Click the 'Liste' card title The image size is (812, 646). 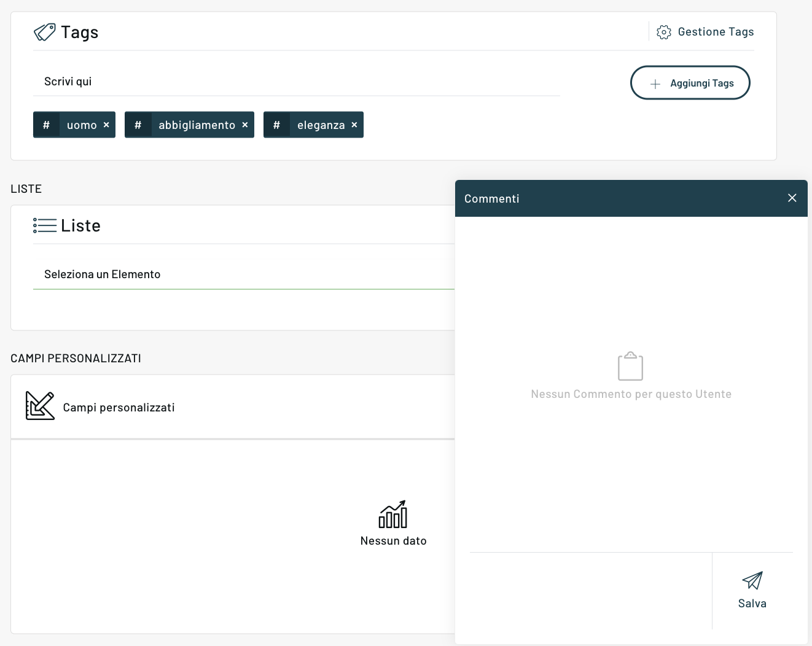[x=80, y=226]
